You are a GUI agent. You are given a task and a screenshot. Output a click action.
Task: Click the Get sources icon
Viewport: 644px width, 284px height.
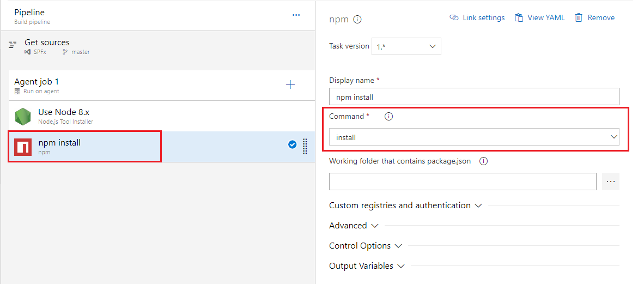pos(13,45)
